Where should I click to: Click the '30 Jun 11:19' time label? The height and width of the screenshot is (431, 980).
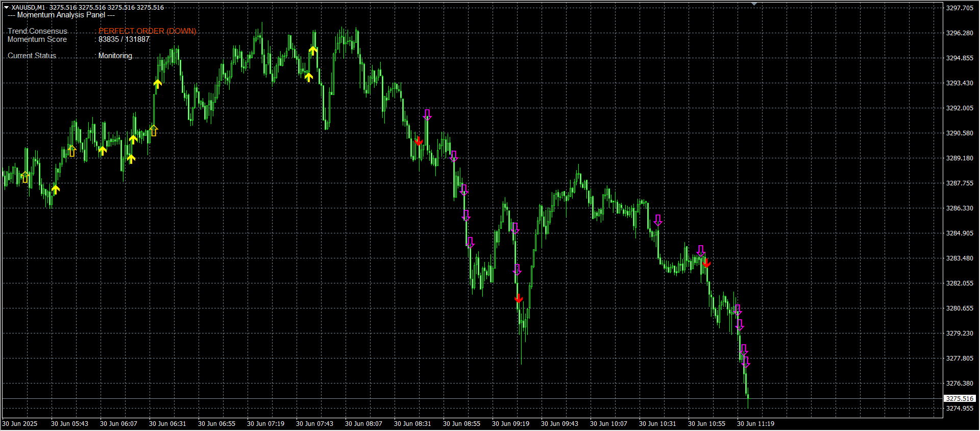pyautogui.click(x=755, y=424)
